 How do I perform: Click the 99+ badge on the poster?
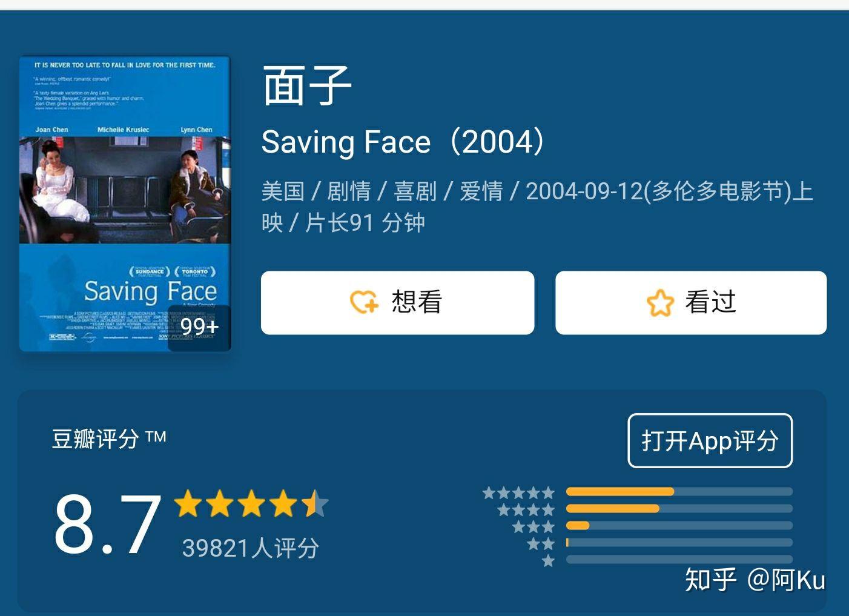click(200, 327)
